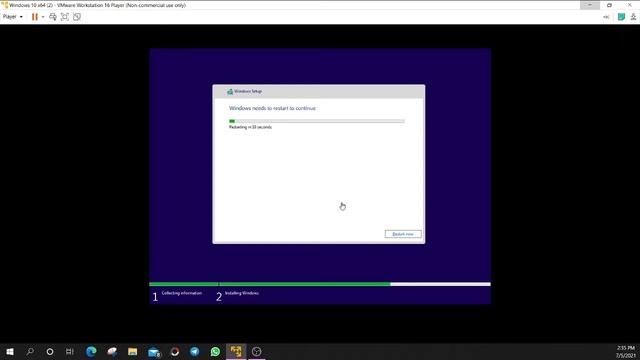The image size is (640, 360).
Task: Open File Explorer from the taskbar
Action: pos(133,351)
